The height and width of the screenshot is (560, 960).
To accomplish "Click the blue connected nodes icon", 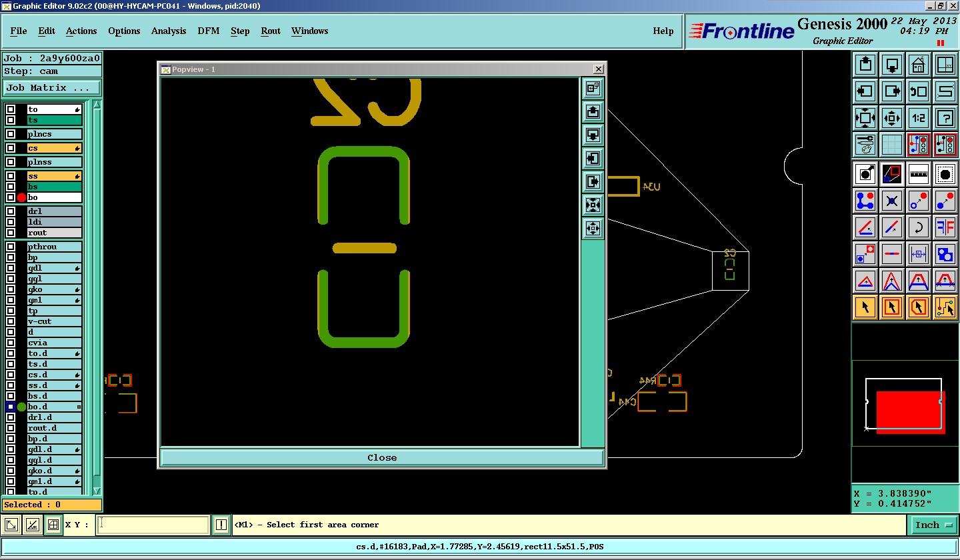I will [x=865, y=201].
